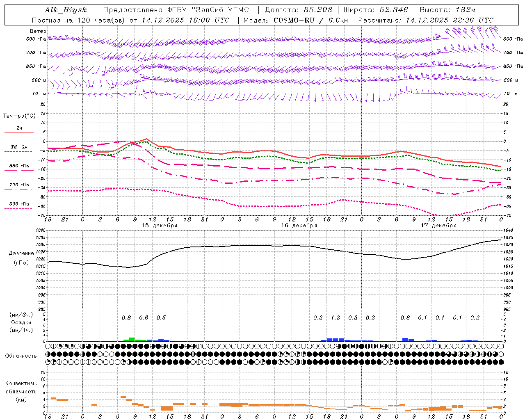
Task: Click the calculation time 14.12.2025 22:36 UTC
Action: point(450,20)
